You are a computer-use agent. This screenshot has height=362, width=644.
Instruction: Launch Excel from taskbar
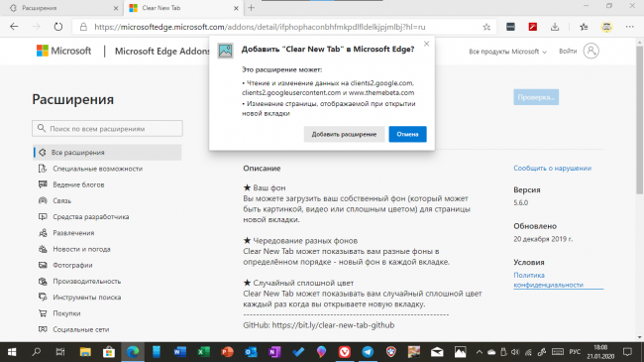click(203, 352)
